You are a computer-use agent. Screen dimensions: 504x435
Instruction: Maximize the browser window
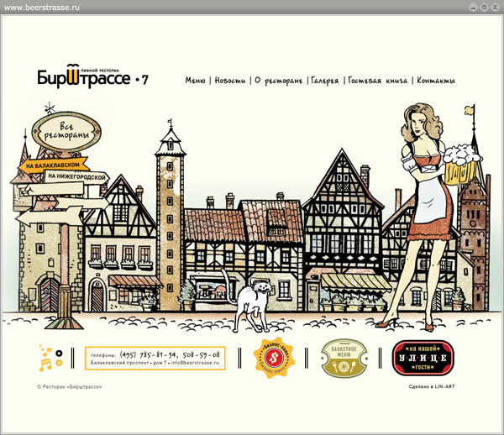click(x=485, y=7)
